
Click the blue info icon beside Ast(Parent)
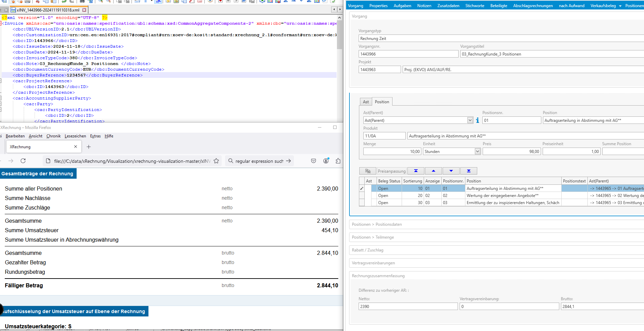[x=477, y=120]
